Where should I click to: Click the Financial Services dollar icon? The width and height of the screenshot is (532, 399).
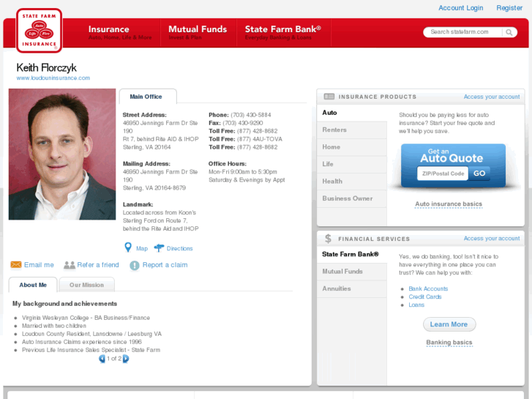click(x=328, y=239)
